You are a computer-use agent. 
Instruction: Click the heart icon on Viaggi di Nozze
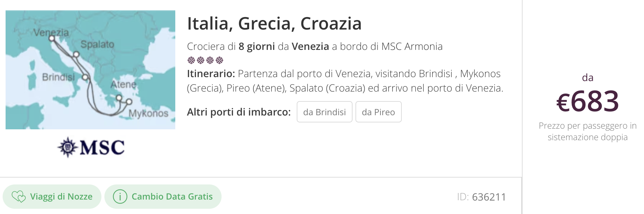[x=19, y=197]
